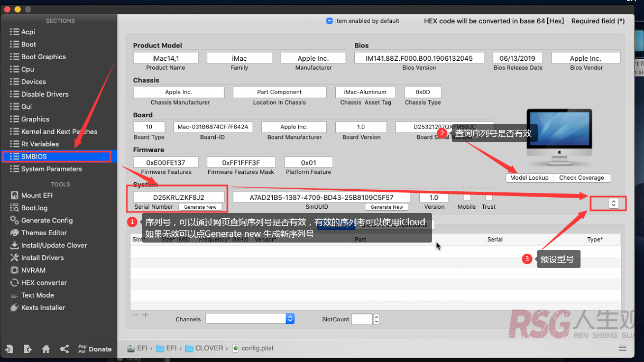Click Generate New under SmUUID
Image resolution: width=644 pixels, height=362 pixels.
point(387,207)
